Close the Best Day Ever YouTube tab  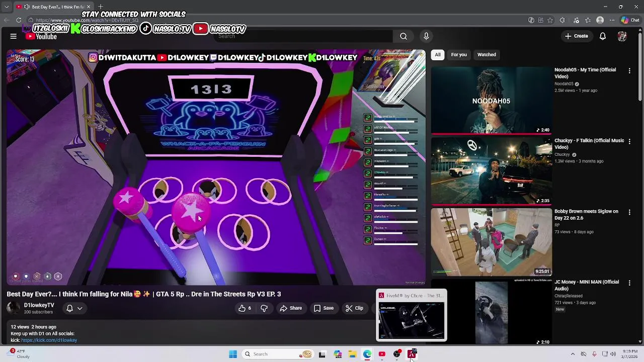tap(88, 7)
